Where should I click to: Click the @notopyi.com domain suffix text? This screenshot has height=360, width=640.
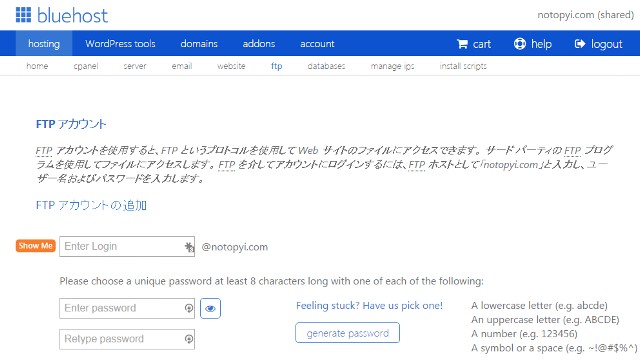[x=235, y=247]
